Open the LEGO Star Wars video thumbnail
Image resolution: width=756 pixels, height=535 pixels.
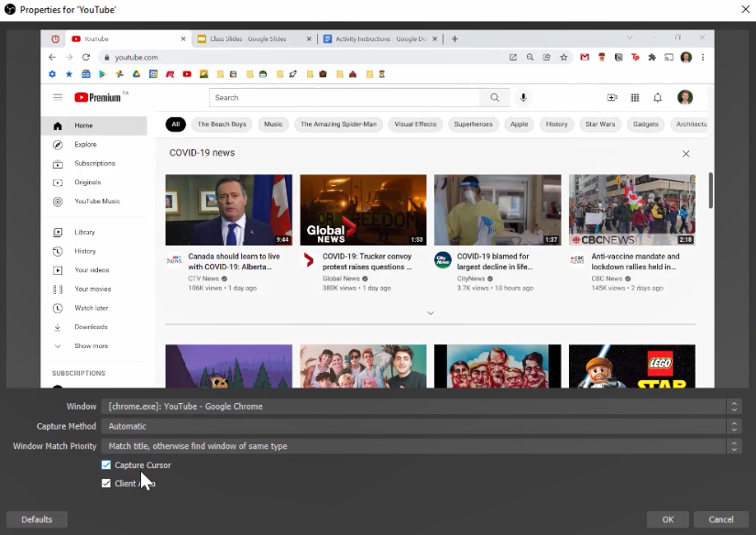pos(632,366)
